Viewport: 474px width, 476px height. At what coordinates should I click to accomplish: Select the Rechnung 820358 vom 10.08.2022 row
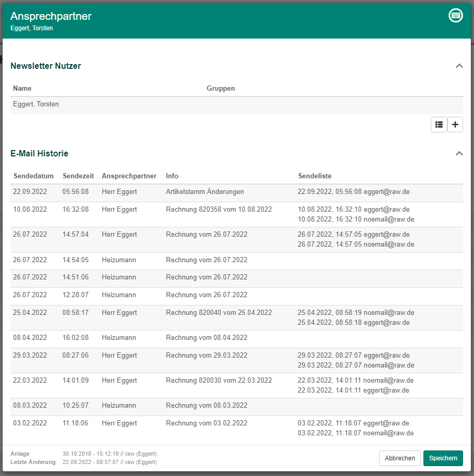[218, 210]
